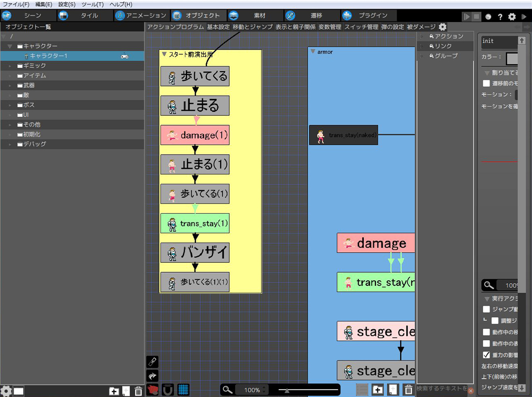Click the カラー color swatch

click(512, 58)
